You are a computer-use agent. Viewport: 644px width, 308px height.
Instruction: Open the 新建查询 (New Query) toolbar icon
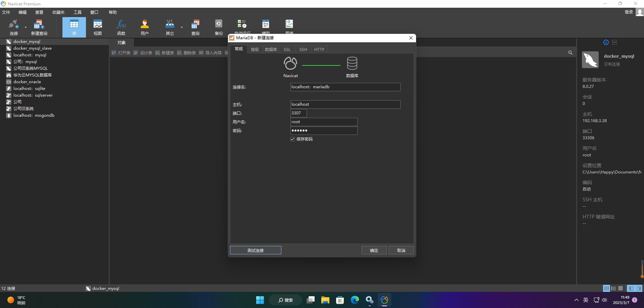coord(39,27)
